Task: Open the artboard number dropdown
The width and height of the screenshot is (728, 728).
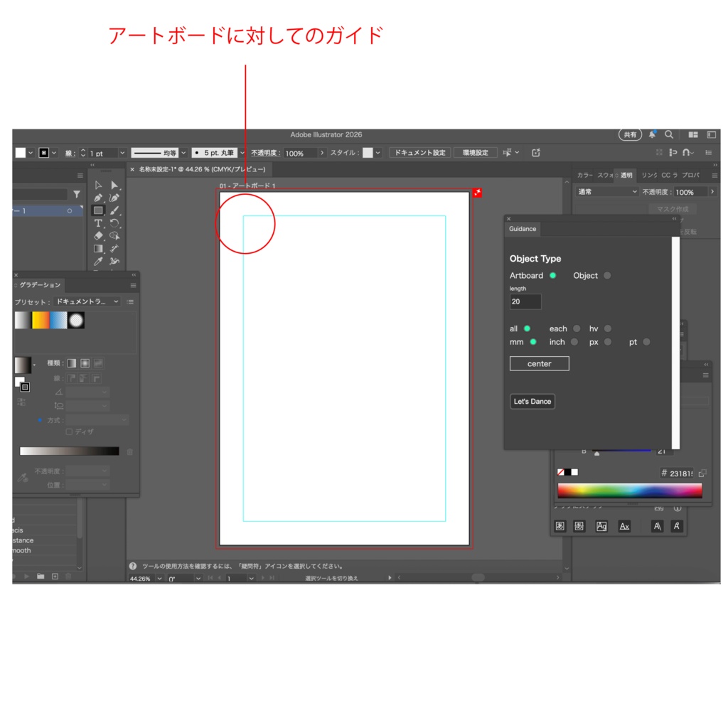Action: click(x=251, y=579)
